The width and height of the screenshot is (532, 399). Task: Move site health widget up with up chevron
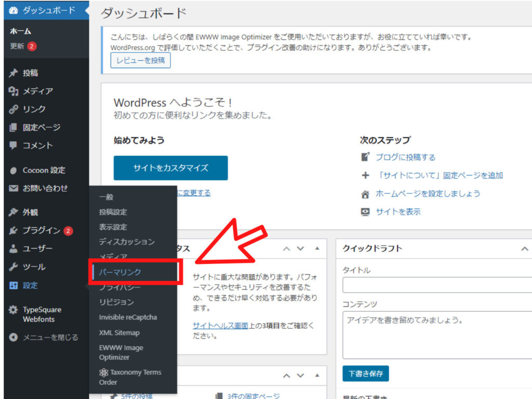click(287, 249)
